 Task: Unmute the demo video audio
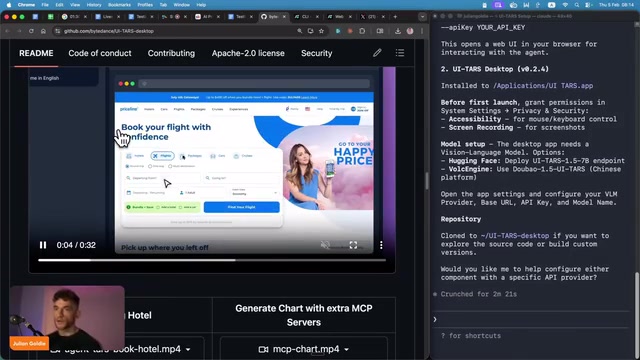(x=325, y=245)
